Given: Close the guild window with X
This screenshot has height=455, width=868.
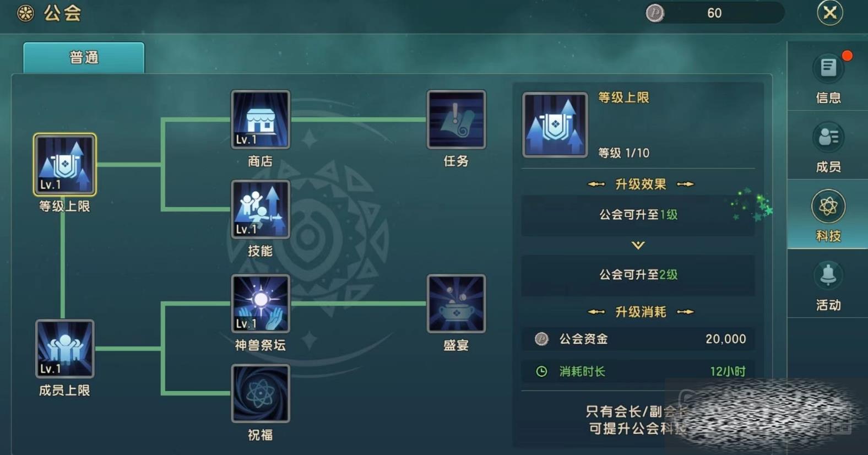Looking at the screenshot, I should pos(830,13).
